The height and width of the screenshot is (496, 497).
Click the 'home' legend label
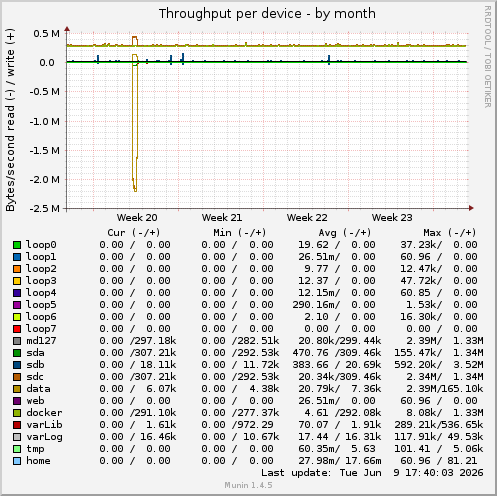tap(38, 461)
